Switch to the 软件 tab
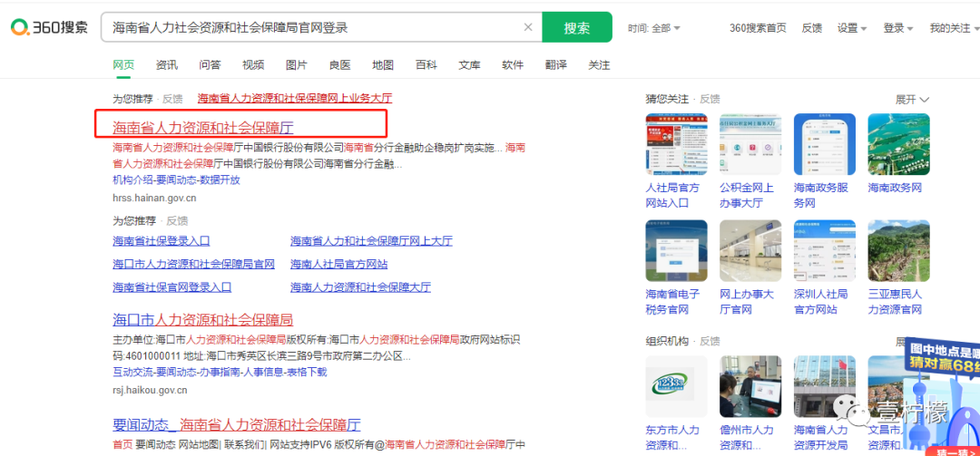This screenshot has height=456, width=980. click(513, 65)
